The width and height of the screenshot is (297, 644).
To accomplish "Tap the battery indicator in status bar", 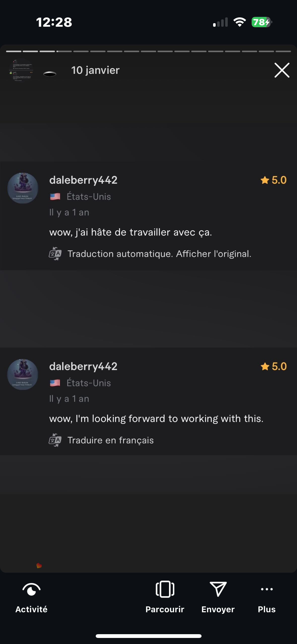I will 261,22.
